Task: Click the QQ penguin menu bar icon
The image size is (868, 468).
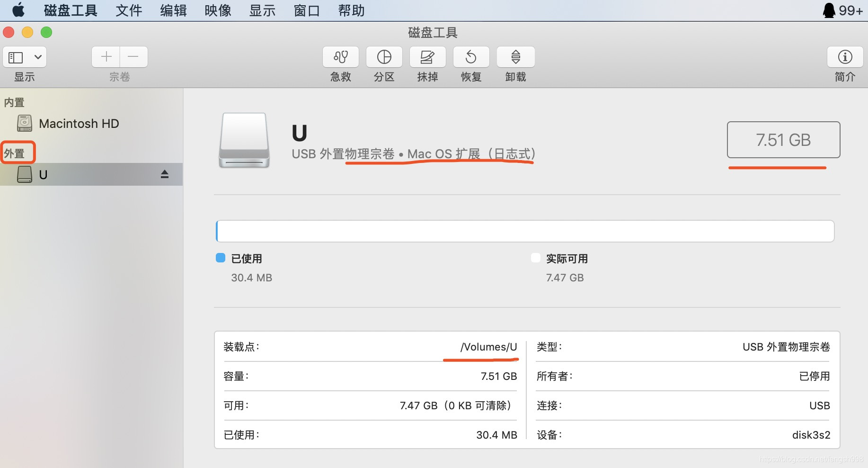Action: [x=829, y=10]
